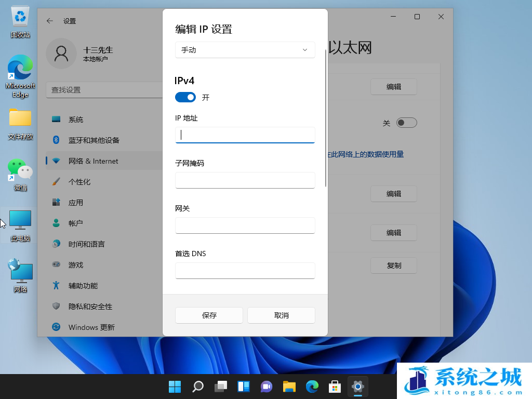Open Windows 更新 in sidebar
This screenshot has height=399, width=532.
click(91, 327)
